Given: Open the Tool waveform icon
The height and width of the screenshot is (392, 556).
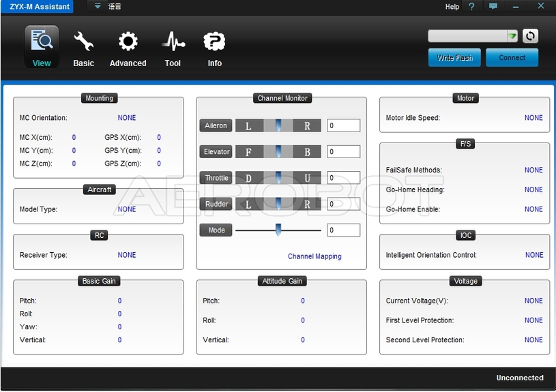Looking at the screenshot, I should pos(173,42).
